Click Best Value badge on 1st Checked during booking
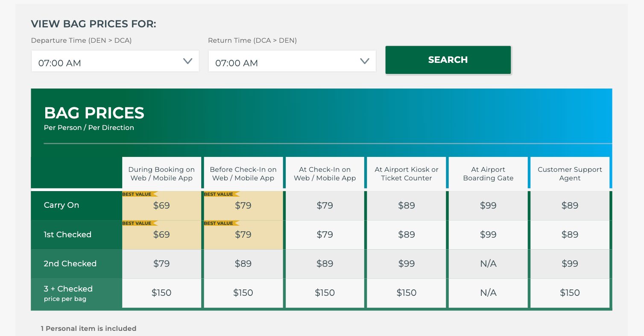Screen dimensions: 644x336 point(140,223)
